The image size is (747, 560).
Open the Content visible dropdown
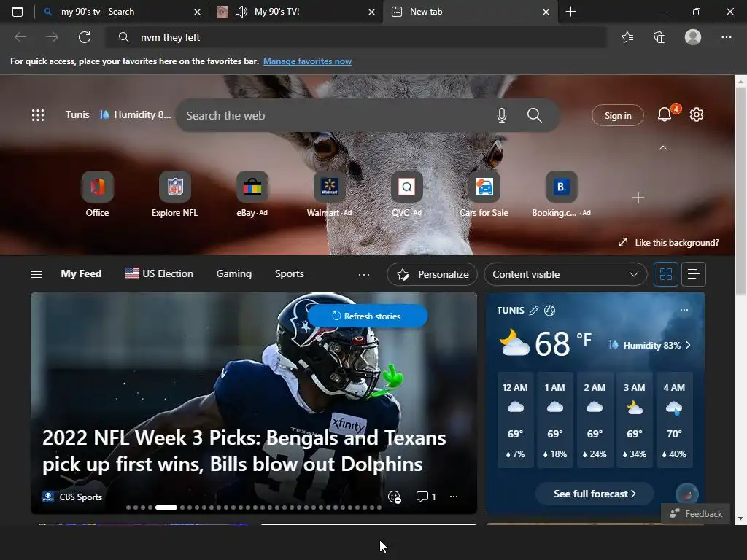coord(565,274)
